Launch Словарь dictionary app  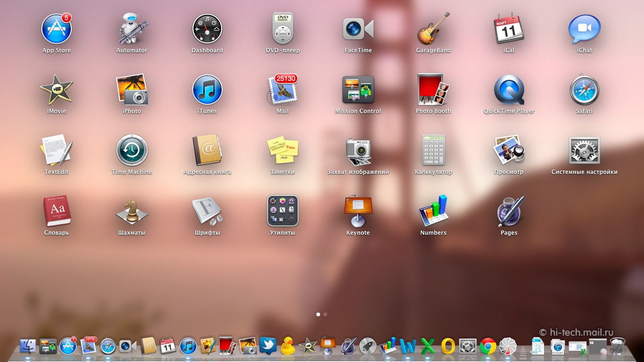tap(57, 211)
